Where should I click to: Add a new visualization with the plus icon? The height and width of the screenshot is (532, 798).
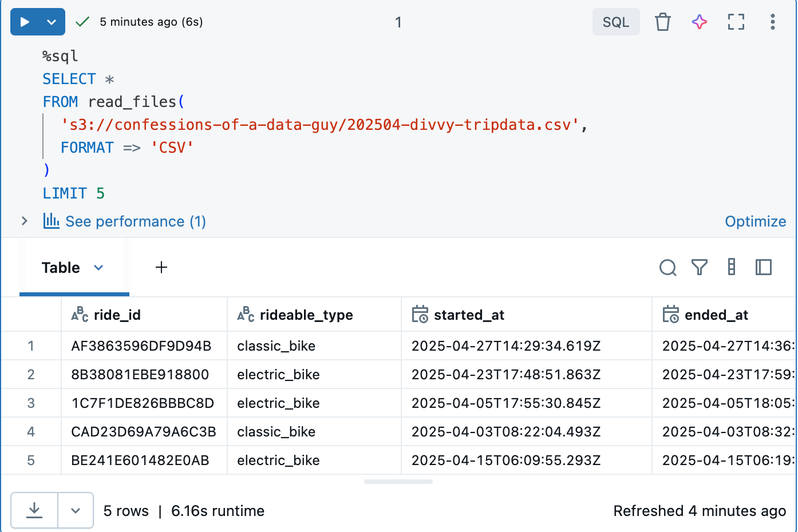click(x=161, y=267)
